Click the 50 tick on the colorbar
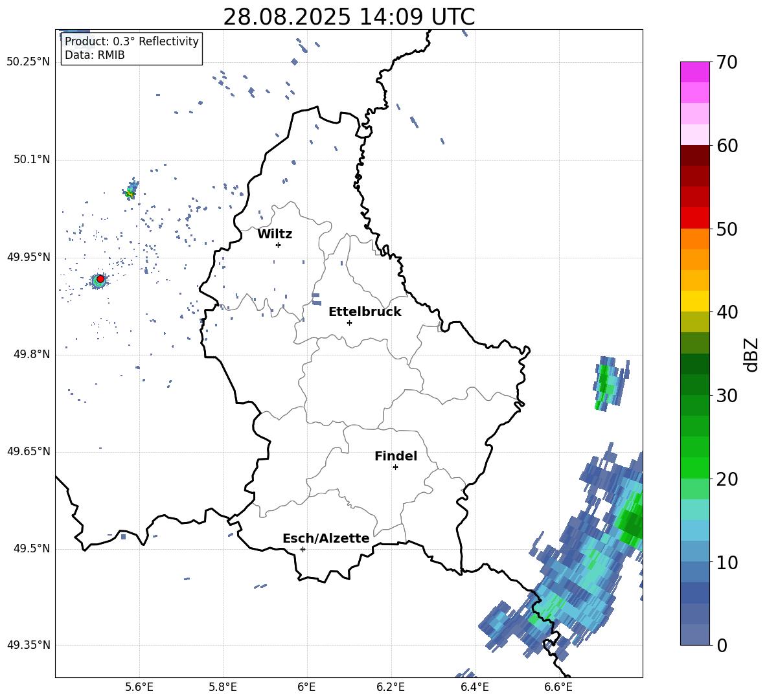The height and width of the screenshot is (700, 767). [727, 229]
